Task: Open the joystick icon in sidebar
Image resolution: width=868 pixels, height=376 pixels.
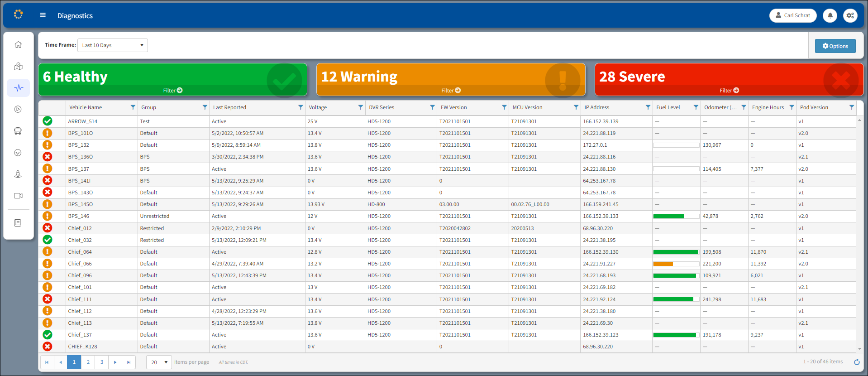Action: pos(18,174)
